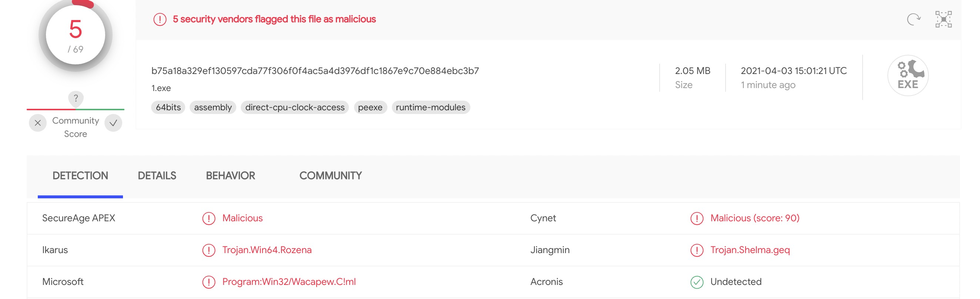Viewport: 980px width, 299px height.
Task: Vote file as harmless with check button
Action: click(x=113, y=123)
